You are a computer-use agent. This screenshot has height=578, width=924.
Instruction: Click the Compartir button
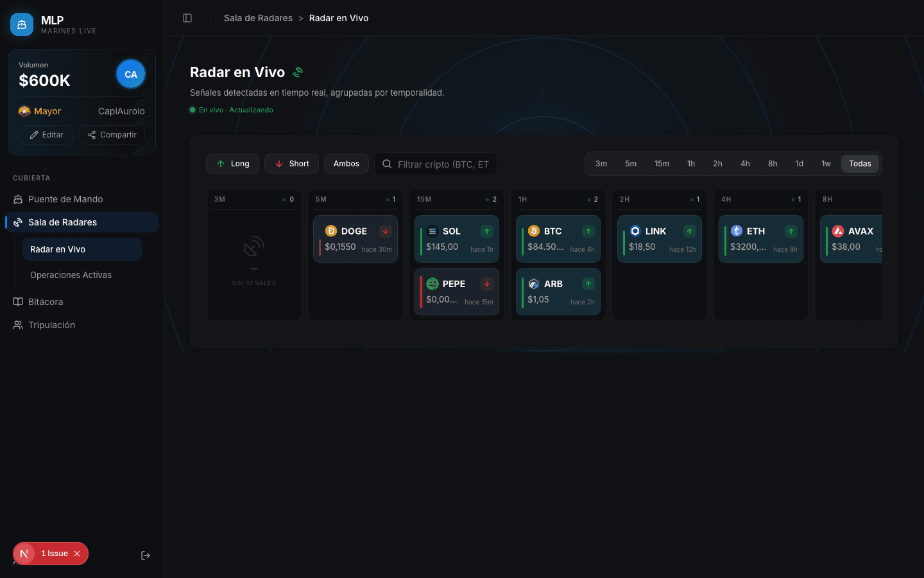click(112, 135)
